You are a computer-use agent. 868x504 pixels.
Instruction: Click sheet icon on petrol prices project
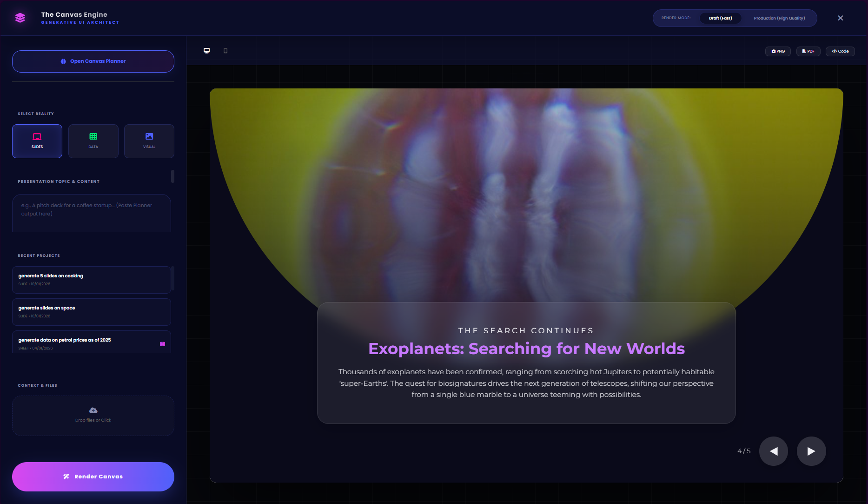pos(163,344)
